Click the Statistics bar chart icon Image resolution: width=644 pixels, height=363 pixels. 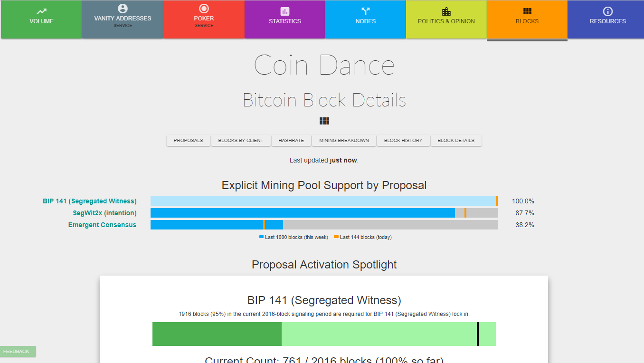[x=285, y=11]
